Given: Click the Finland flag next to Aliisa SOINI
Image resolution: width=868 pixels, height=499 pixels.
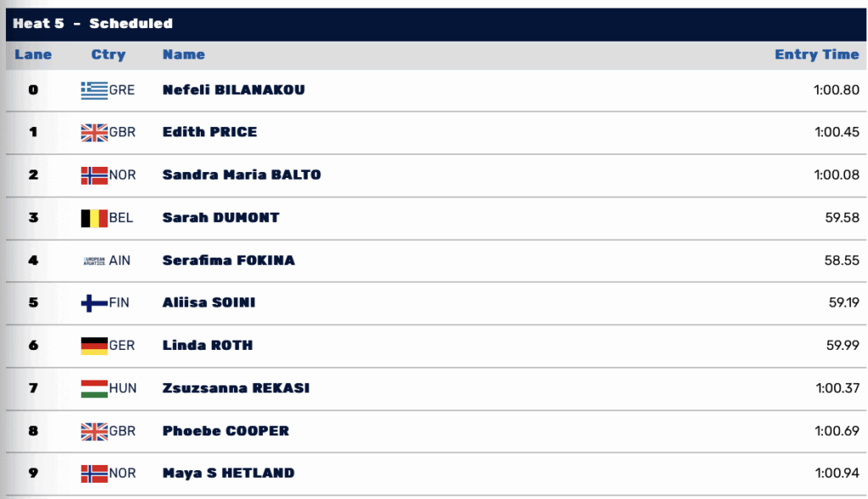Looking at the screenshot, I should pyautogui.click(x=94, y=303).
